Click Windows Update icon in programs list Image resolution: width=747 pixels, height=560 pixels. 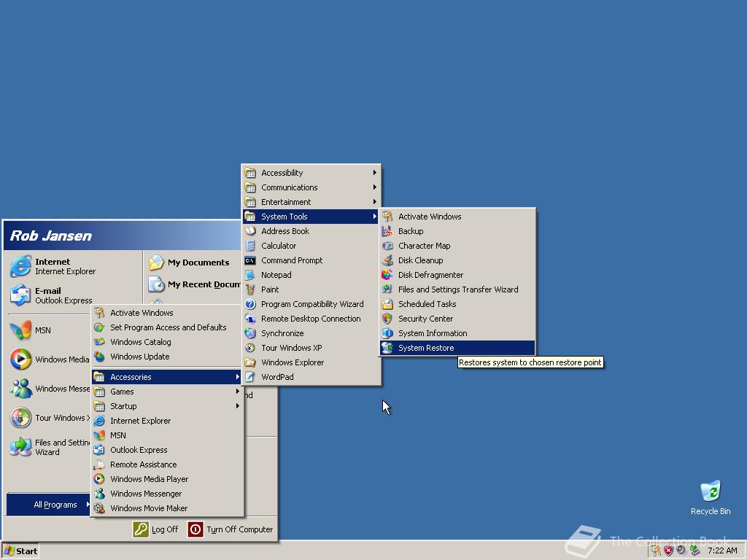pyautogui.click(x=99, y=357)
